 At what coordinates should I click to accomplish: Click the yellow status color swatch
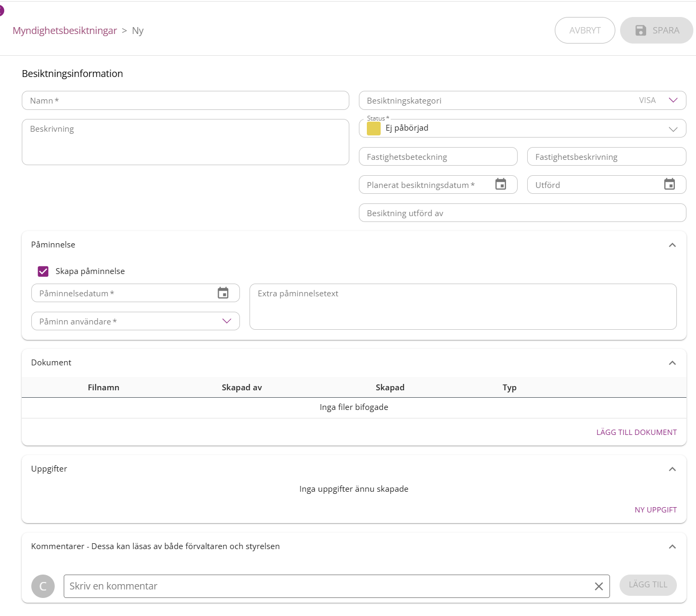pyautogui.click(x=374, y=129)
